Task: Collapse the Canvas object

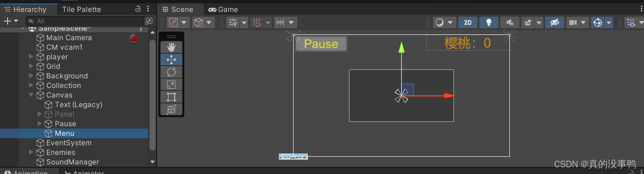Action: click(x=31, y=95)
